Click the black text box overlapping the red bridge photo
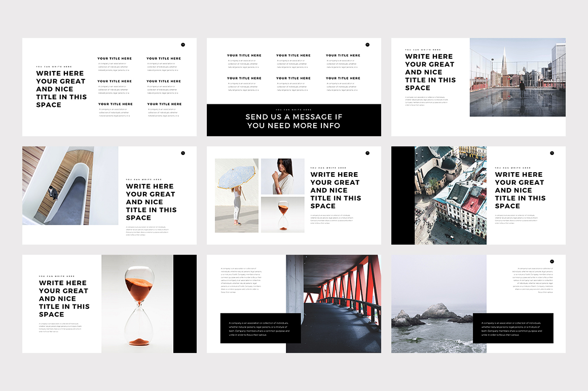Screen dimensions: 588x391 pyautogui.click(x=261, y=328)
